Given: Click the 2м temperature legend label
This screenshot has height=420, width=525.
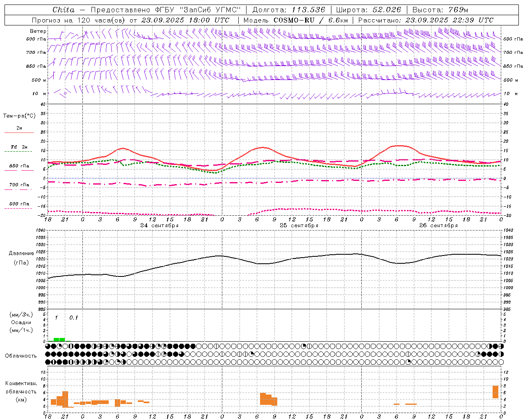Looking at the screenshot, I should click(19, 128).
